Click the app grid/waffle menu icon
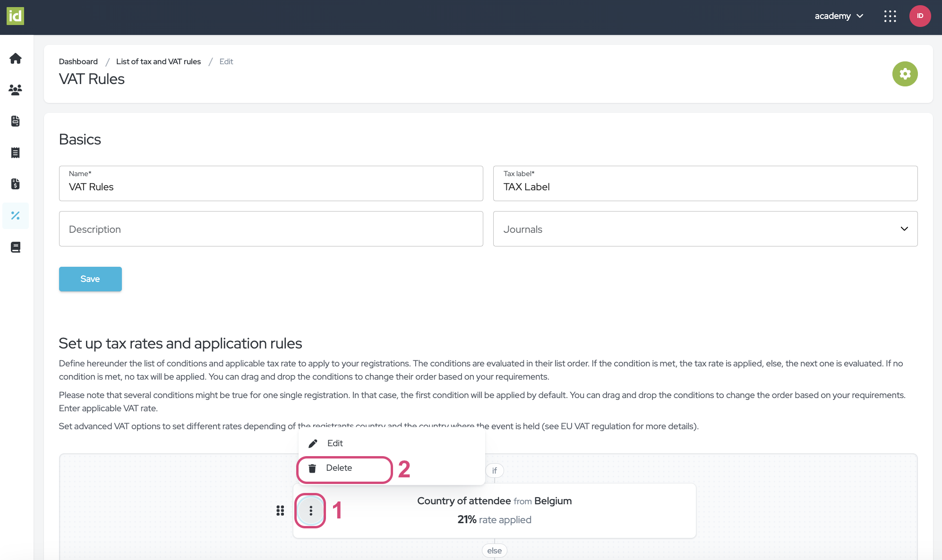This screenshot has height=560, width=942. [891, 15]
